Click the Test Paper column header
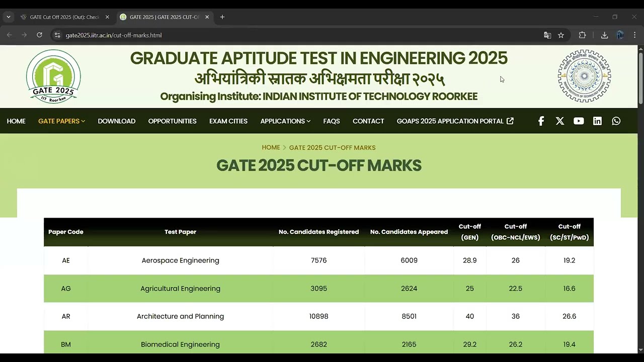 180,232
